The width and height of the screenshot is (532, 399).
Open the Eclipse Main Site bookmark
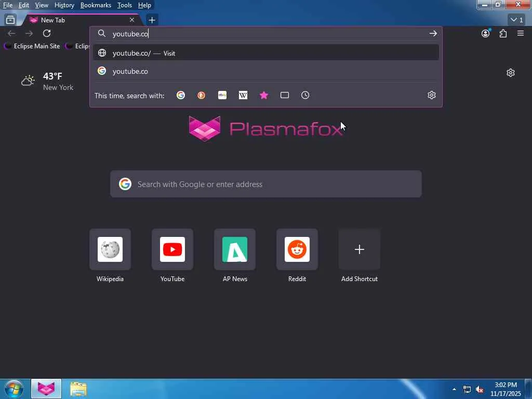[x=32, y=46]
